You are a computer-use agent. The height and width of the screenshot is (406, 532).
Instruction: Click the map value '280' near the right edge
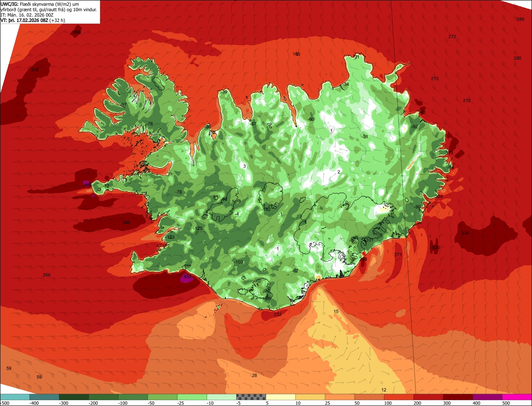(517, 58)
